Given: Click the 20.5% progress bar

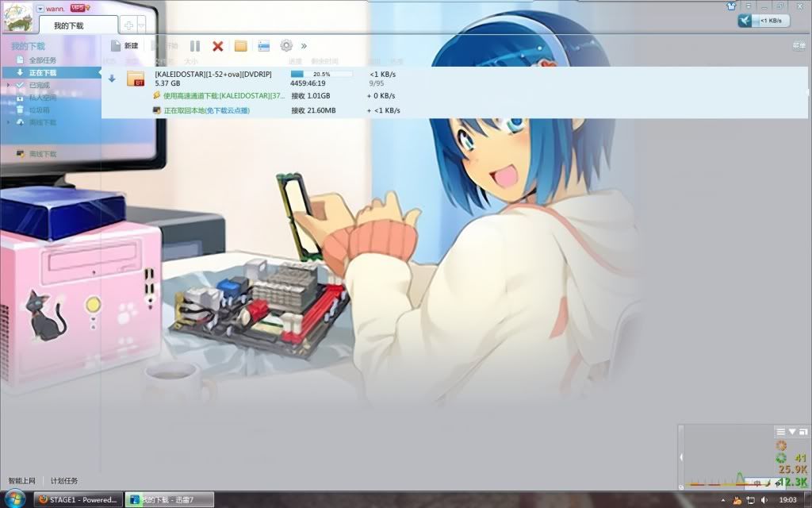Looking at the screenshot, I should pos(321,74).
